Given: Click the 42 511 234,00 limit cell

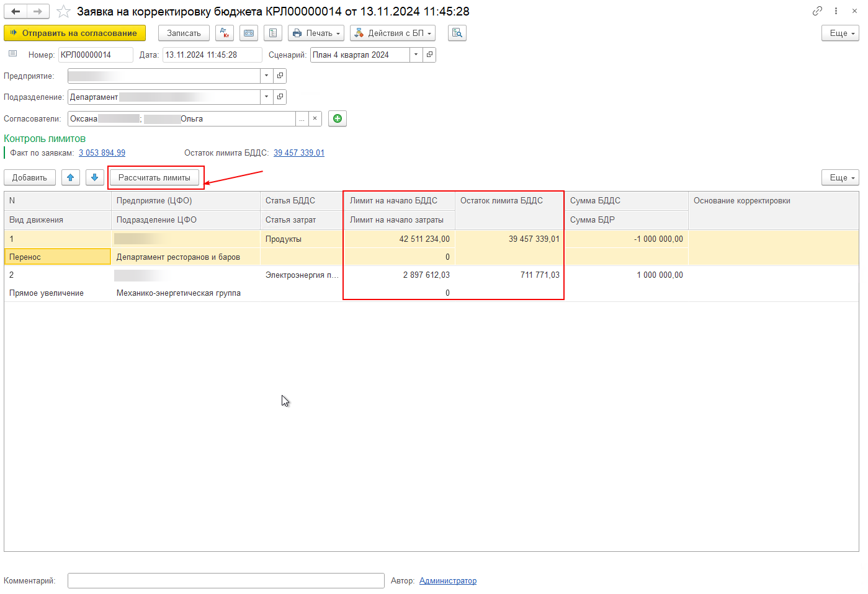Looking at the screenshot, I should (x=400, y=239).
